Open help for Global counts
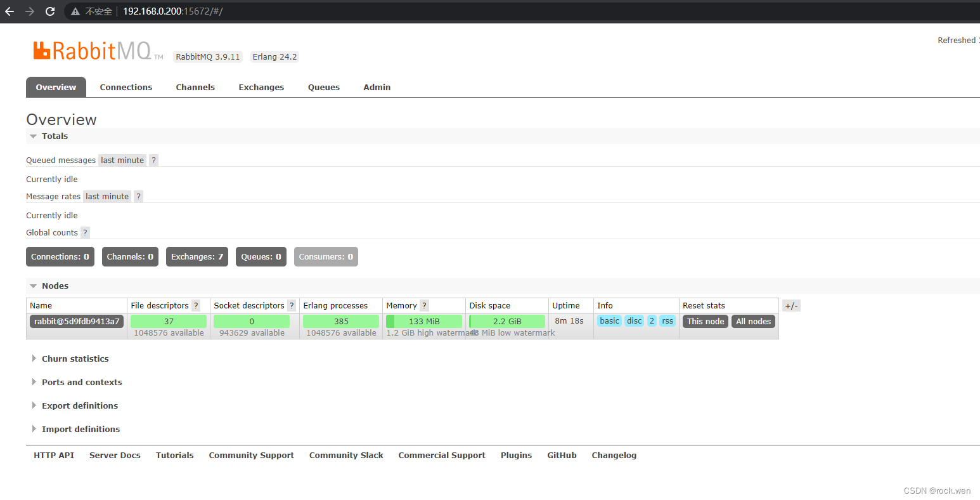 coord(85,233)
